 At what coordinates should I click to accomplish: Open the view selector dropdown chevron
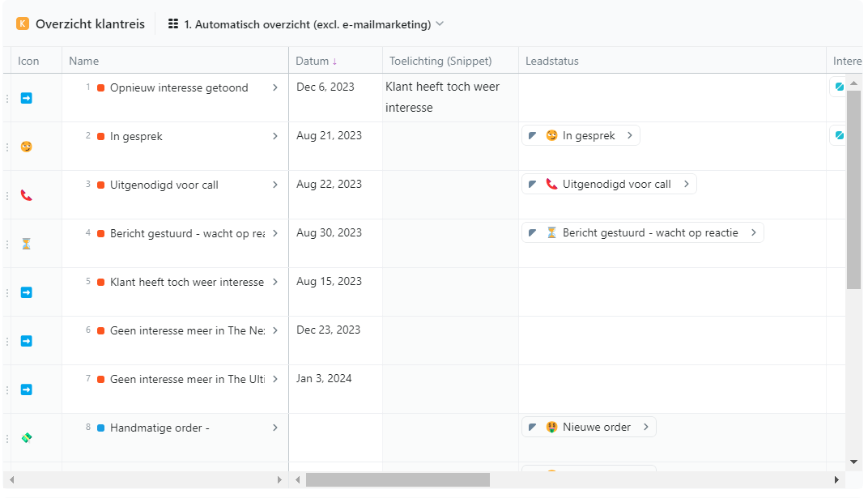(x=440, y=24)
